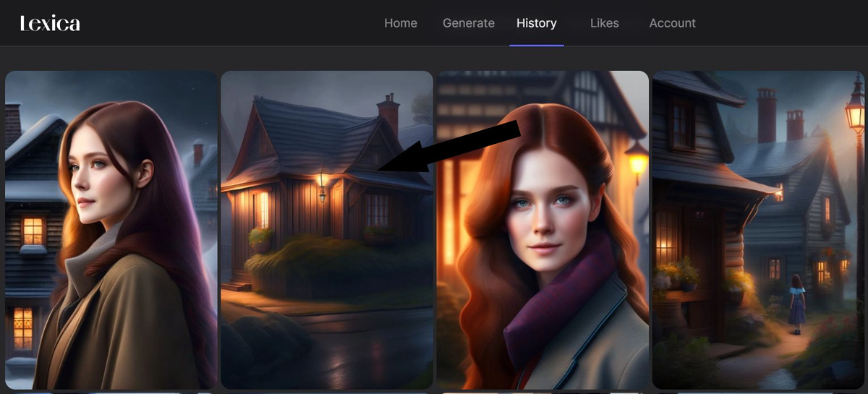Switch to the Likes tab

(605, 23)
